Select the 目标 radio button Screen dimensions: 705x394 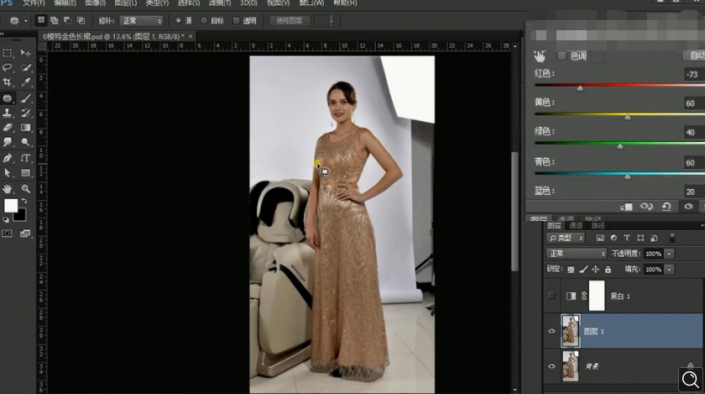coord(204,21)
